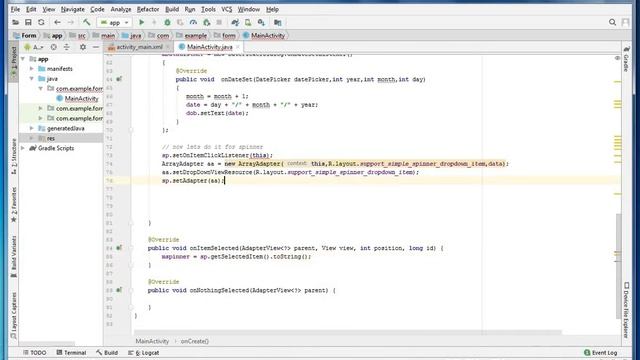Toggle the Device File Explorer tool window
Screen dimensions: 640x360
pos(627,309)
